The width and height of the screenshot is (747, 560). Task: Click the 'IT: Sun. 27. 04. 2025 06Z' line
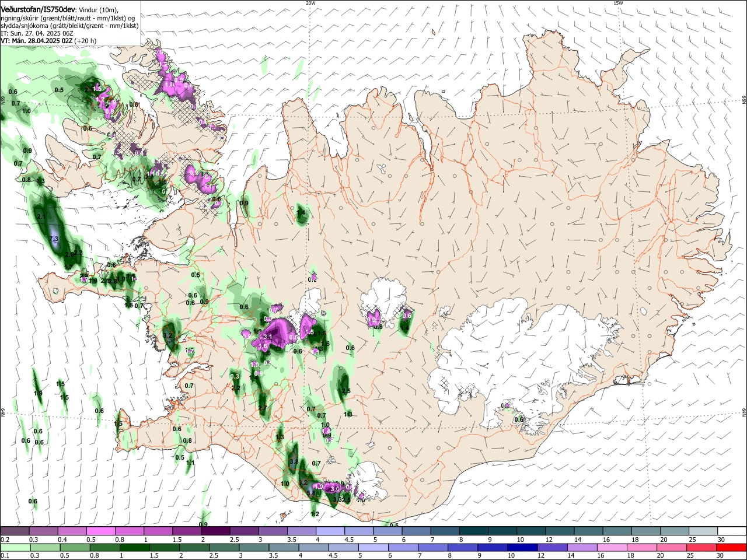pos(37,33)
